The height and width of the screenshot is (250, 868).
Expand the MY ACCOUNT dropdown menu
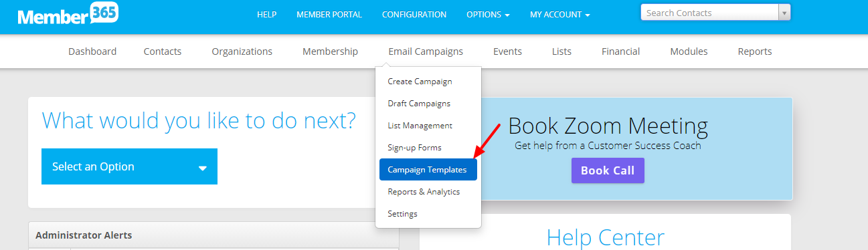pos(560,15)
